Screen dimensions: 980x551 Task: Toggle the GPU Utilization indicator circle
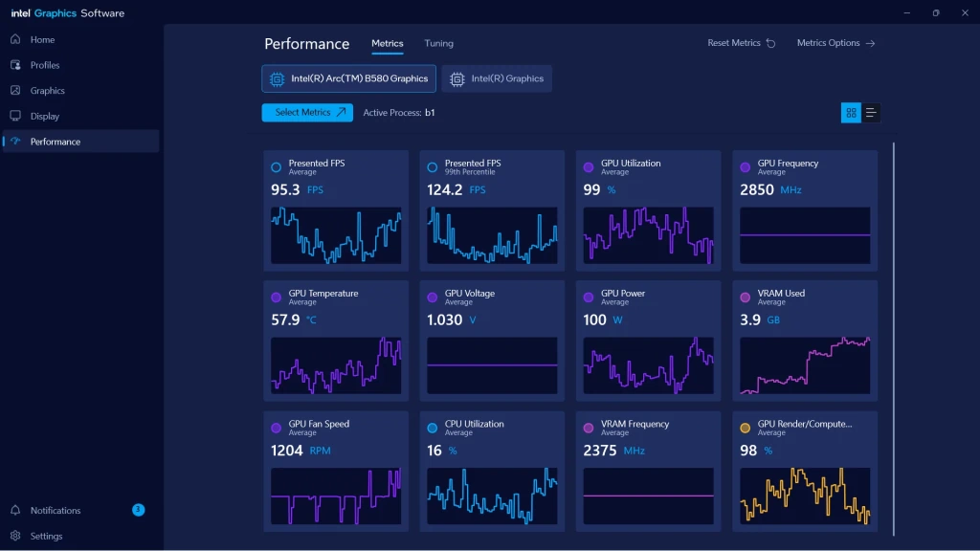[x=589, y=167]
